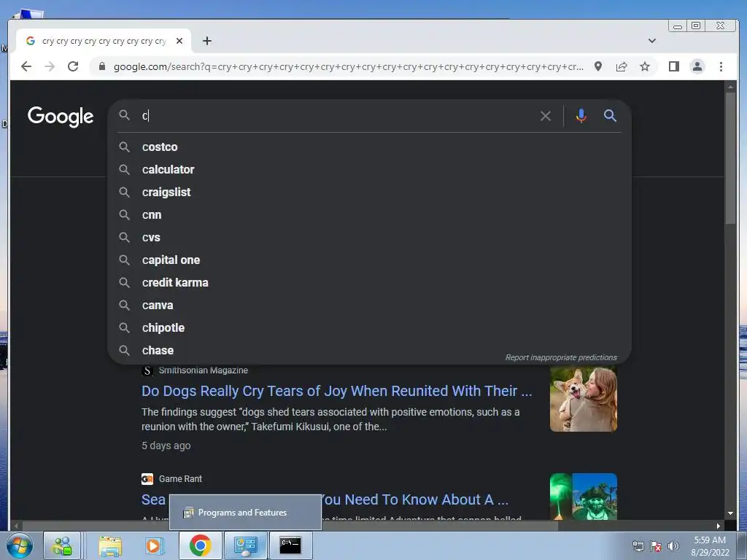Select the 'chipotle' suggestion
Viewport: 747px width, 560px height.
coord(370,327)
